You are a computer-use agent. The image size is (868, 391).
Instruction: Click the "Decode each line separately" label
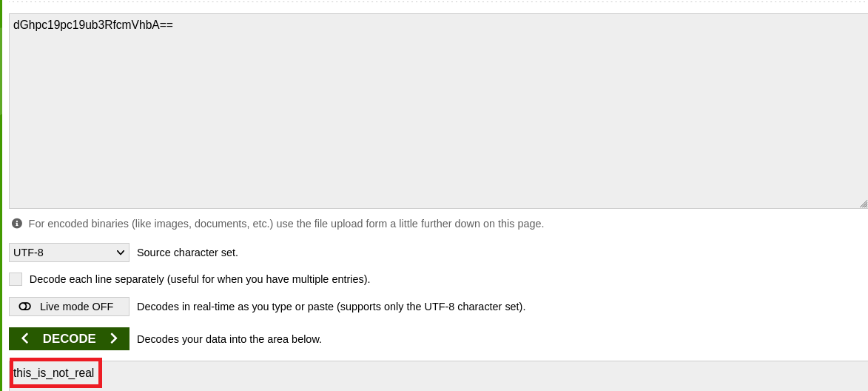pos(200,279)
